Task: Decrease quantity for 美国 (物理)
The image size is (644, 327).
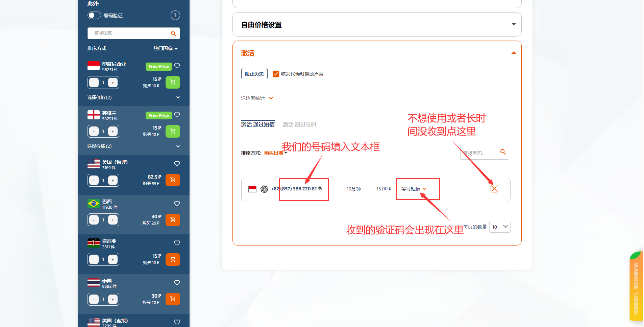Action: pyautogui.click(x=94, y=180)
